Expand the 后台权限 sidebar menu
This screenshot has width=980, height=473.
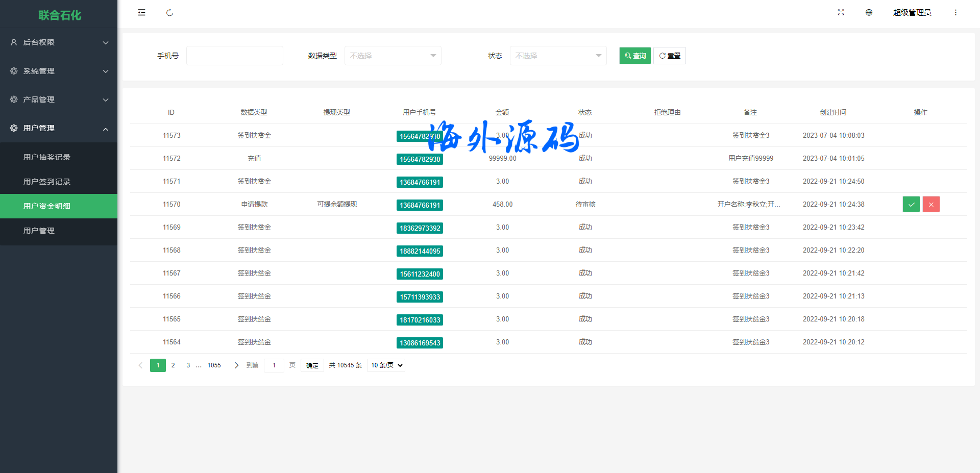click(59, 42)
